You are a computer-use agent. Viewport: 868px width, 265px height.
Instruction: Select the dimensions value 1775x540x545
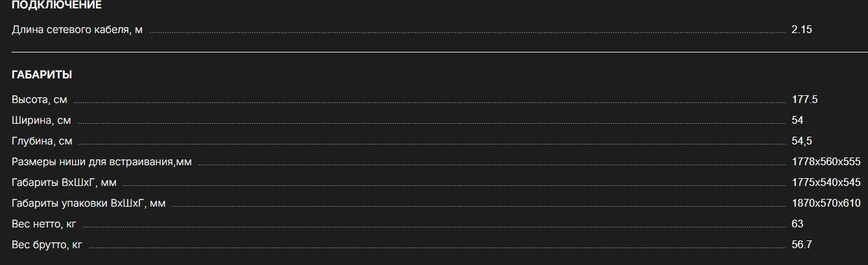[826, 183]
